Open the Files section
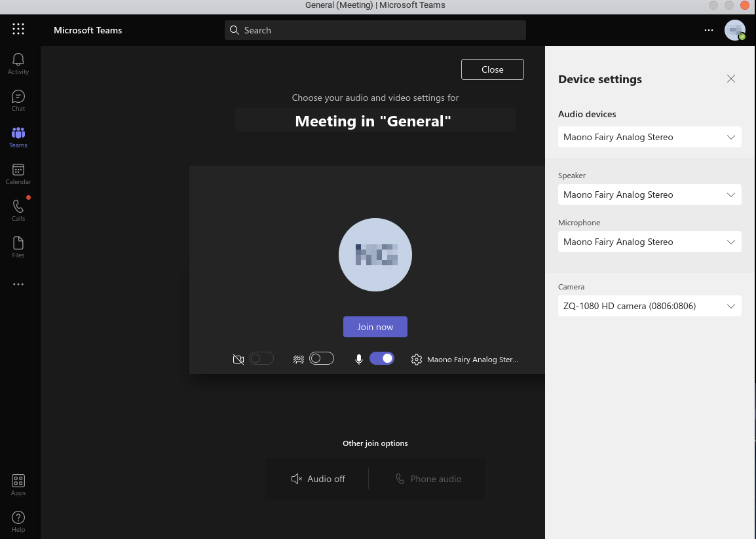 pyautogui.click(x=18, y=248)
